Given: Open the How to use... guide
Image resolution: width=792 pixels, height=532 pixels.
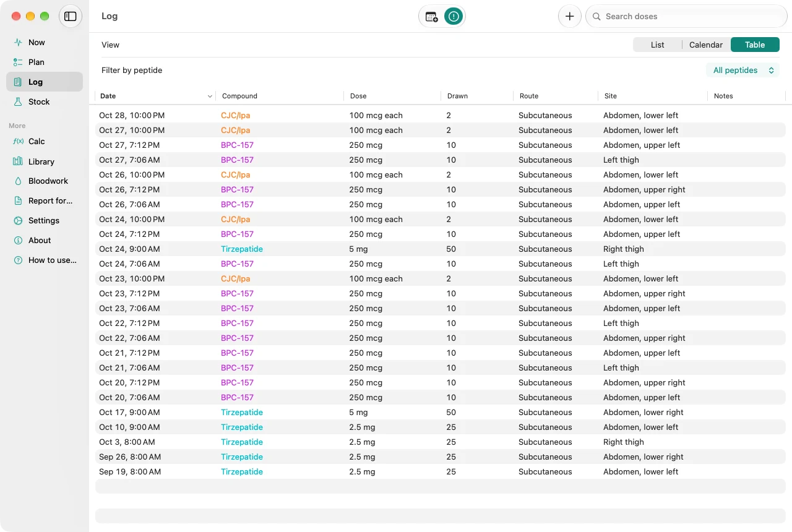Looking at the screenshot, I should coord(45,260).
